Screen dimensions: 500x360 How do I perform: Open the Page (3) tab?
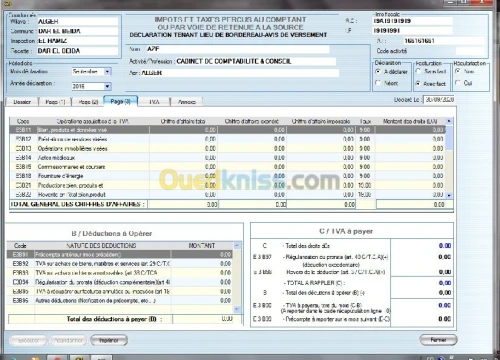click(x=121, y=101)
